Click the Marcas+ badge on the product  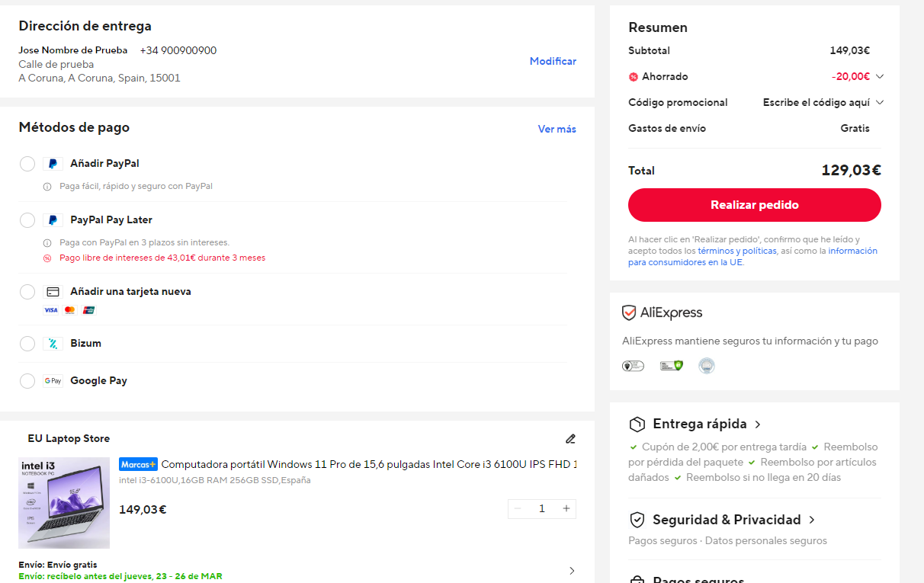(138, 464)
